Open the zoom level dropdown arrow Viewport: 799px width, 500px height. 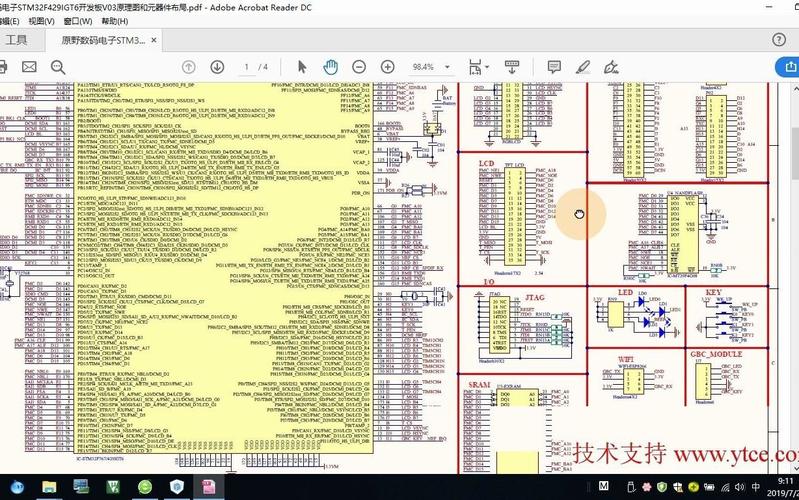[447, 67]
